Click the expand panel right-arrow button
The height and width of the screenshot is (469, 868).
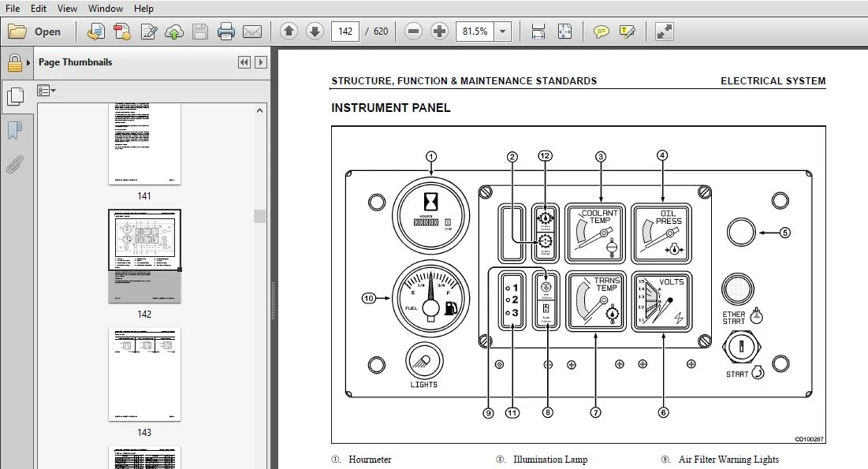click(261, 62)
